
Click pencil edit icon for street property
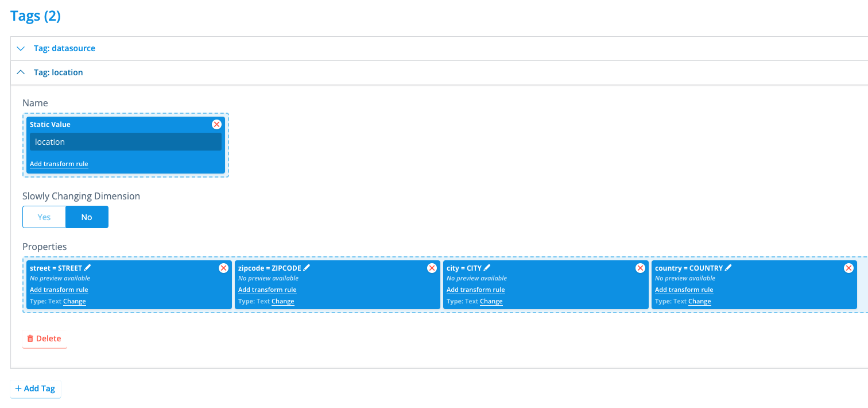coord(87,268)
